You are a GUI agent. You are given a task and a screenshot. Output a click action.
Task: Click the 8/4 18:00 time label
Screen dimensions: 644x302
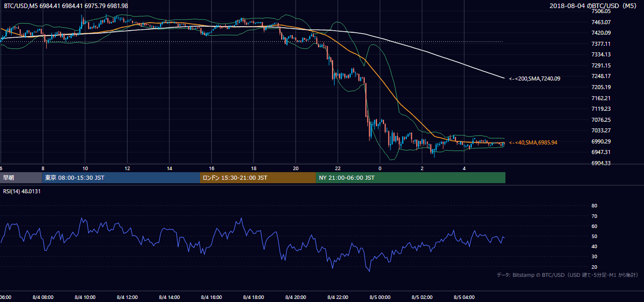253,297
